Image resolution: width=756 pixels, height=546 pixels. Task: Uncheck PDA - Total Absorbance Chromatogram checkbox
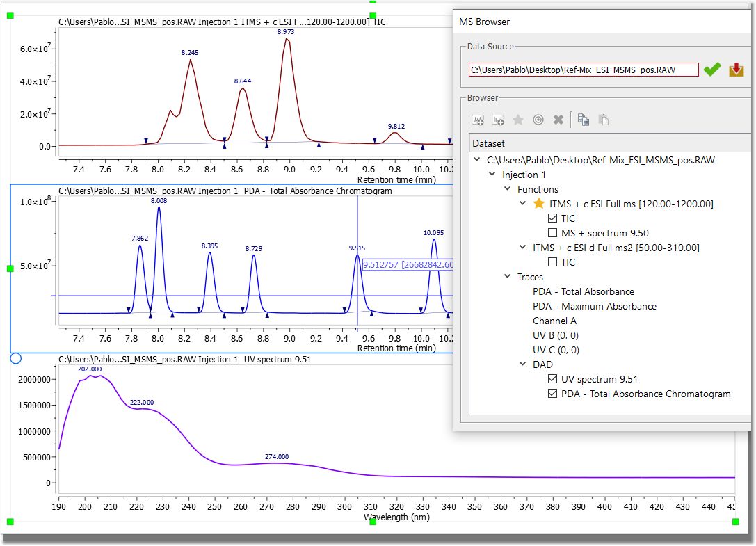click(x=552, y=394)
